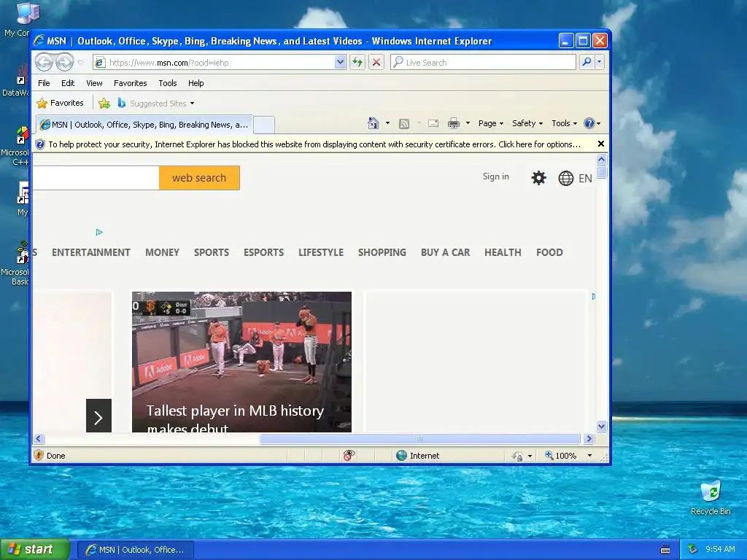Open recent pages dropdown arrow
The width and height of the screenshot is (747, 560).
pyautogui.click(x=80, y=63)
